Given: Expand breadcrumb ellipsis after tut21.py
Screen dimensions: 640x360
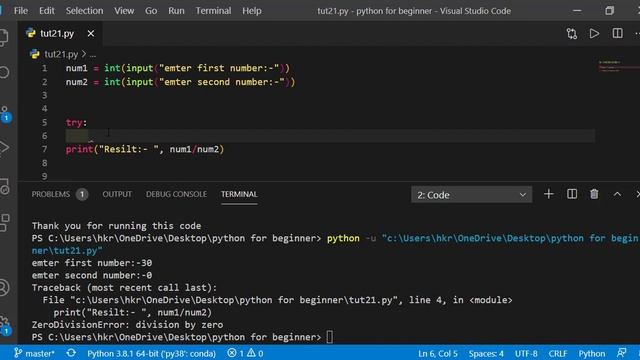Looking at the screenshot, I should pyautogui.click(x=93, y=54).
